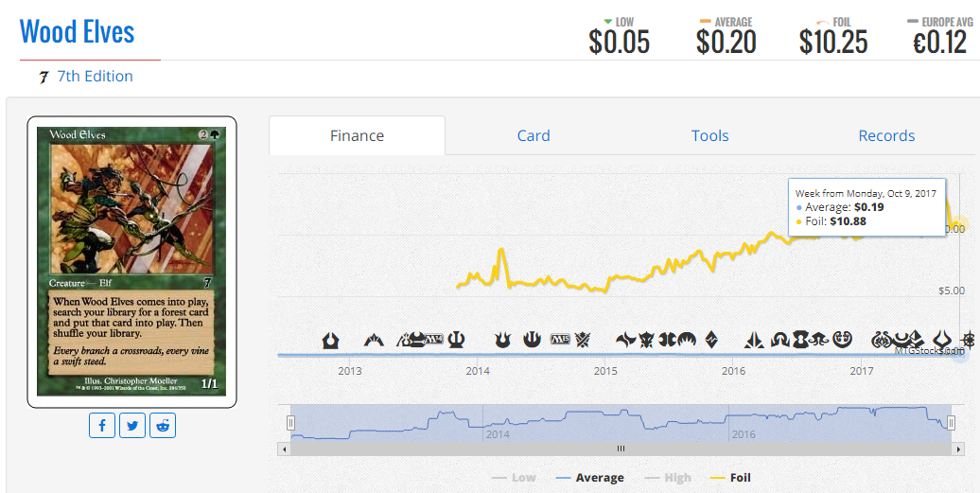Open the Tools tab
980x493 pixels.
point(710,135)
